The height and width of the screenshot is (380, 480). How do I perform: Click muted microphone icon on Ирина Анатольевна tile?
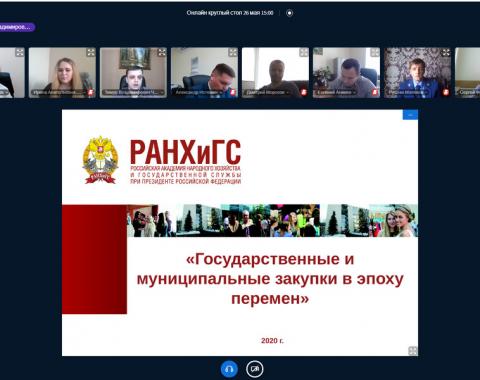[91, 92]
